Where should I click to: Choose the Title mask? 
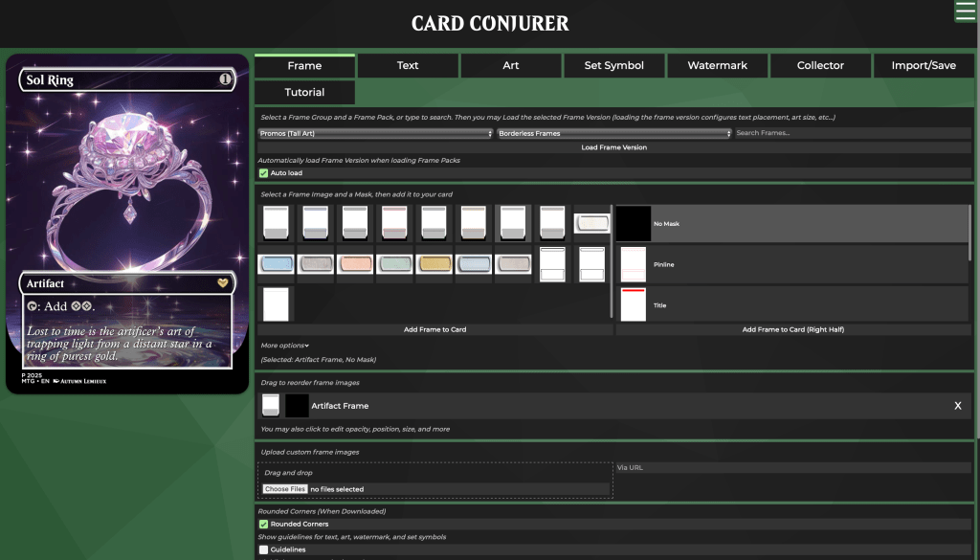[791, 305]
